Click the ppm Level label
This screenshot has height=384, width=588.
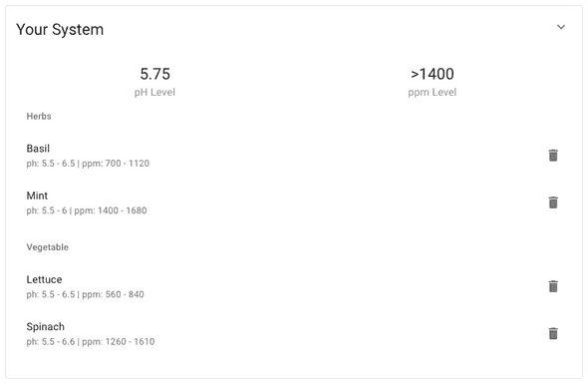(x=432, y=93)
